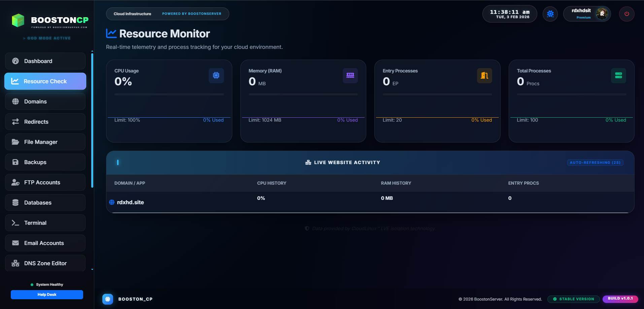Click the BoostonCP cube logo
644x309 pixels.
click(x=19, y=21)
